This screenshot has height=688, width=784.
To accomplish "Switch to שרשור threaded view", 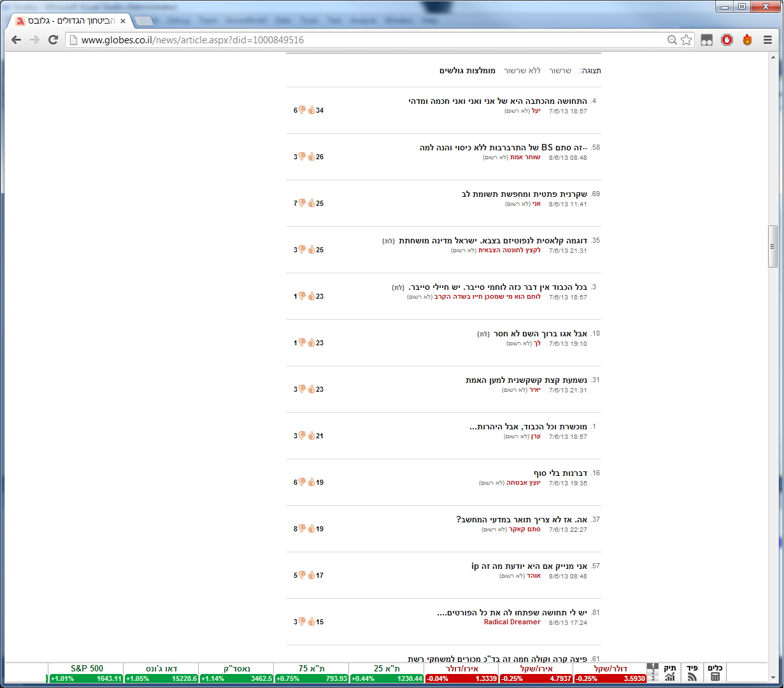I will click(x=560, y=71).
